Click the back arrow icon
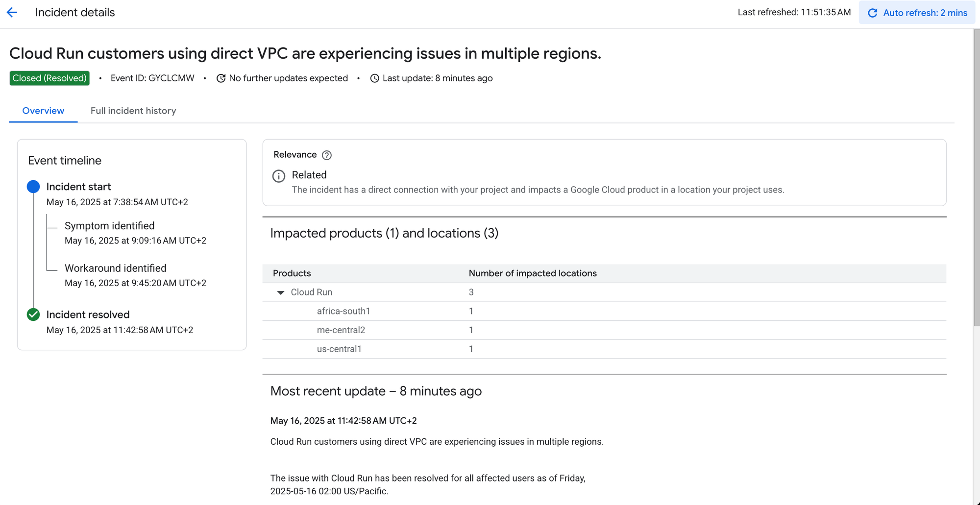This screenshot has height=505, width=980. (12, 13)
